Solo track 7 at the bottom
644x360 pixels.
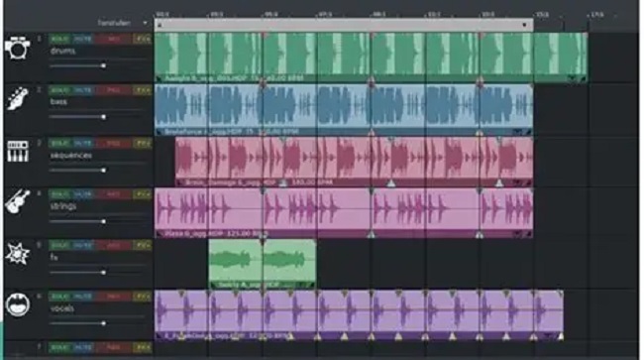coord(59,348)
